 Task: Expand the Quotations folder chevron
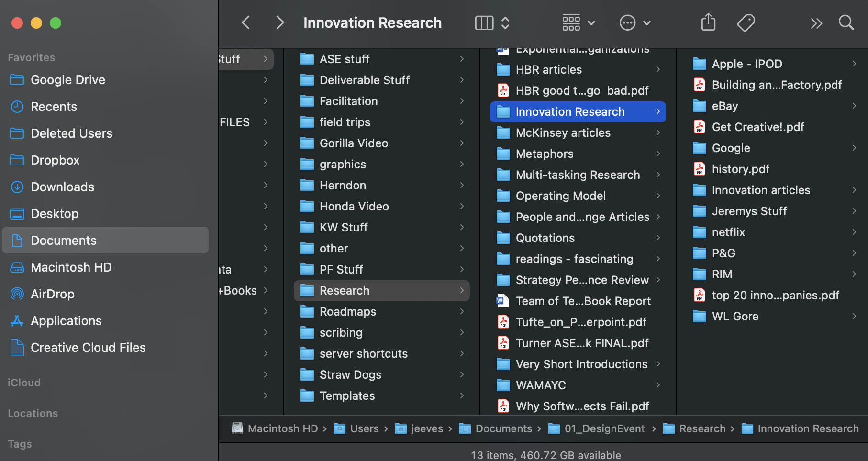[658, 238]
